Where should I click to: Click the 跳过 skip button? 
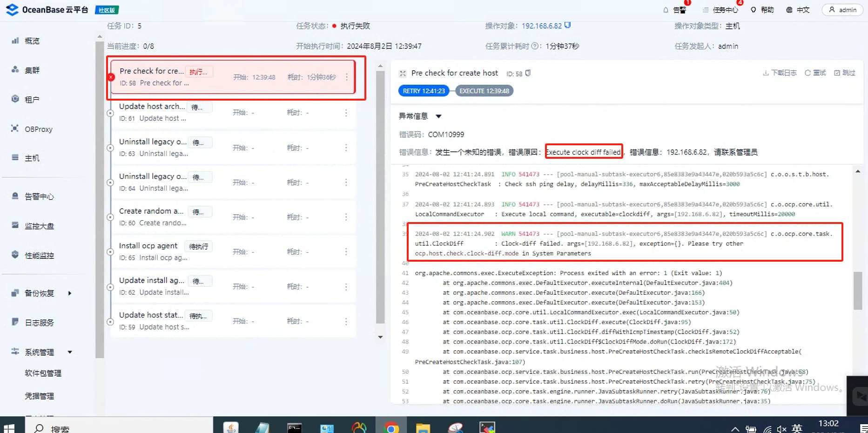(x=845, y=73)
